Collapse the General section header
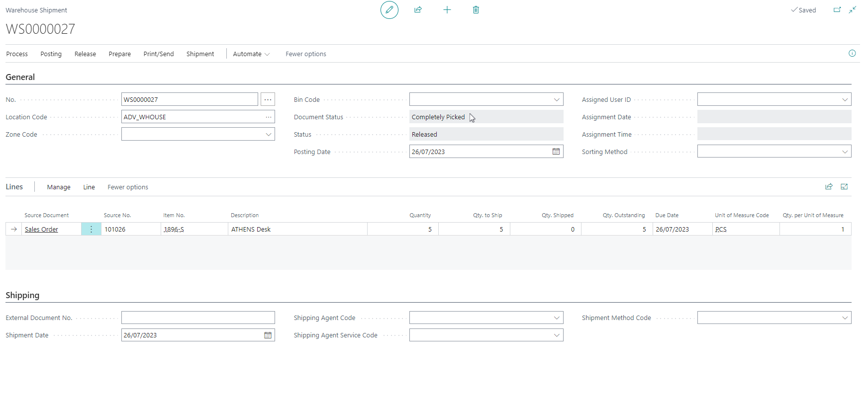 pos(20,77)
